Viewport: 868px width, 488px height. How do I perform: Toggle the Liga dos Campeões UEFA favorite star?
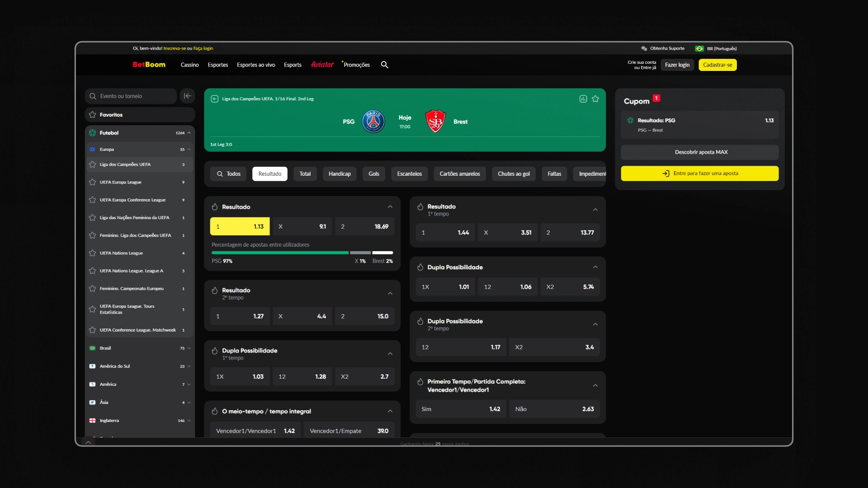(x=93, y=164)
